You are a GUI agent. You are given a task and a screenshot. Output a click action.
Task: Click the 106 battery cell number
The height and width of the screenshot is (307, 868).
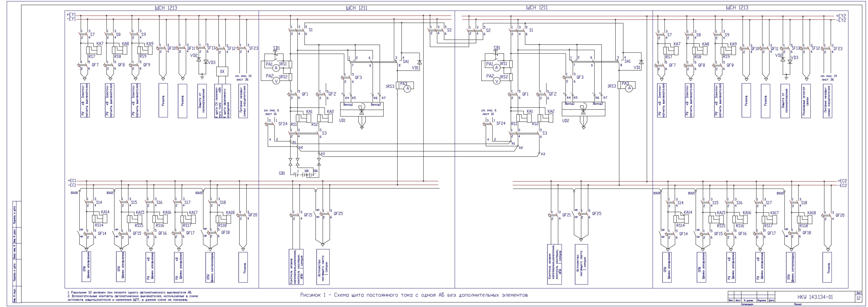(x=315, y=171)
